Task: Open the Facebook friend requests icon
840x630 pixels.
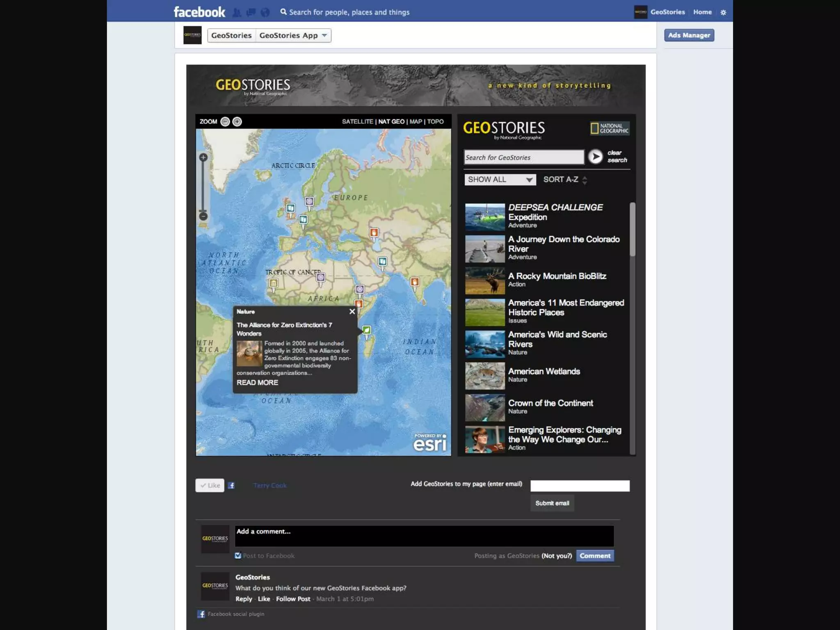Action: coord(237,12)
